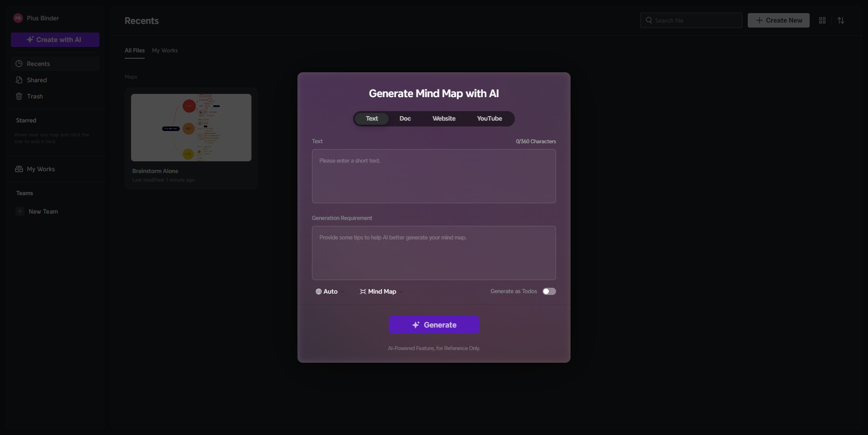This screenshot has height=435, width=868.
Task: Focus the short text input area
Action: point(434,176)
